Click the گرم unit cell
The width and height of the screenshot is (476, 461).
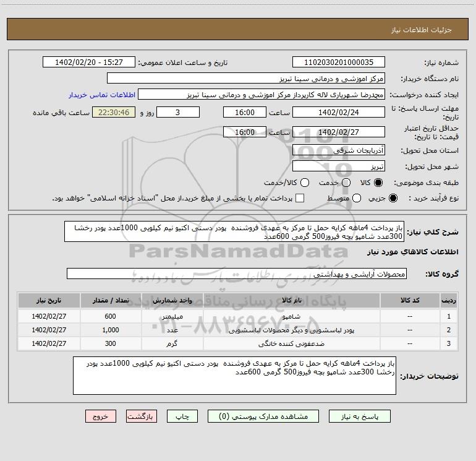click(172, 343)
